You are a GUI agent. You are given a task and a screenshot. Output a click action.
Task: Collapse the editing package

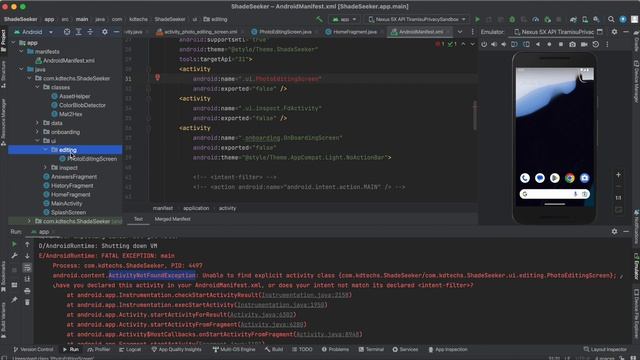[x=45, y=150]
